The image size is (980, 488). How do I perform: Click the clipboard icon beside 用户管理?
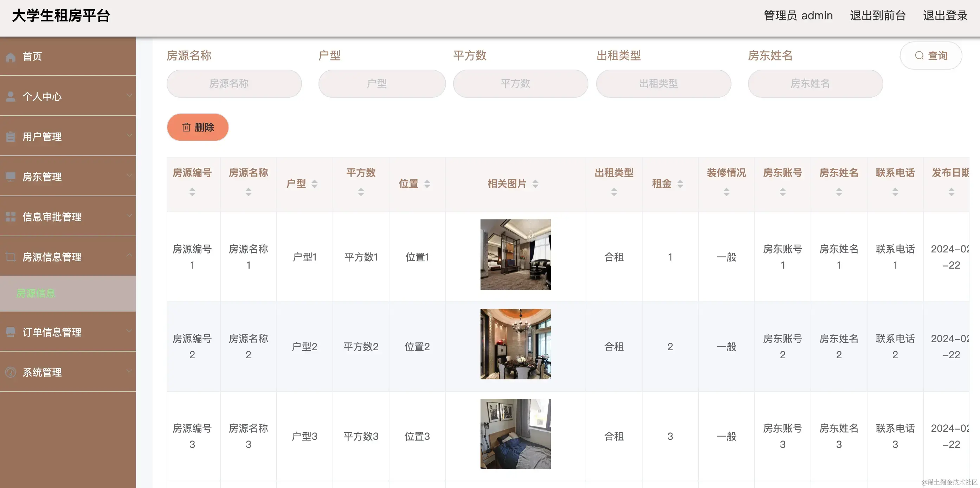point(10,136)
